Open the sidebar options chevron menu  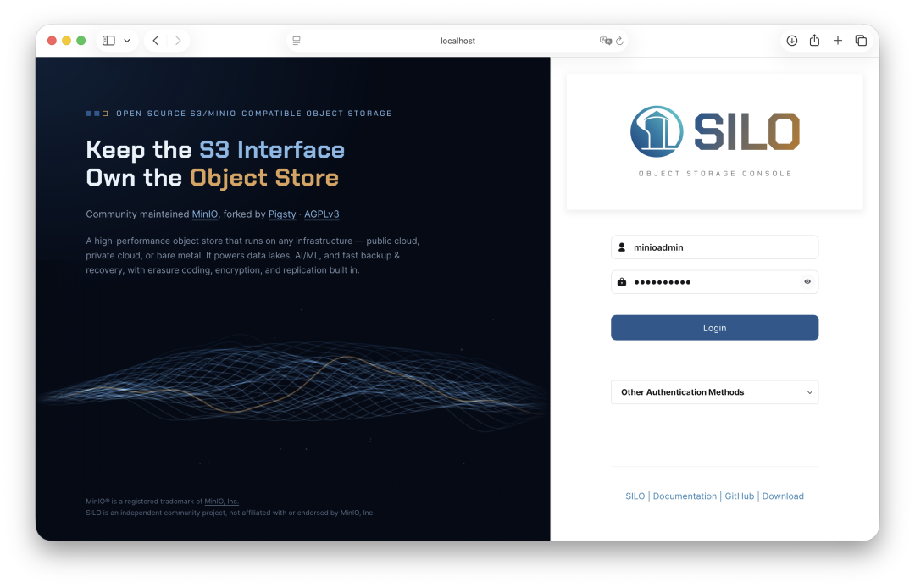[x=126, y=41]
